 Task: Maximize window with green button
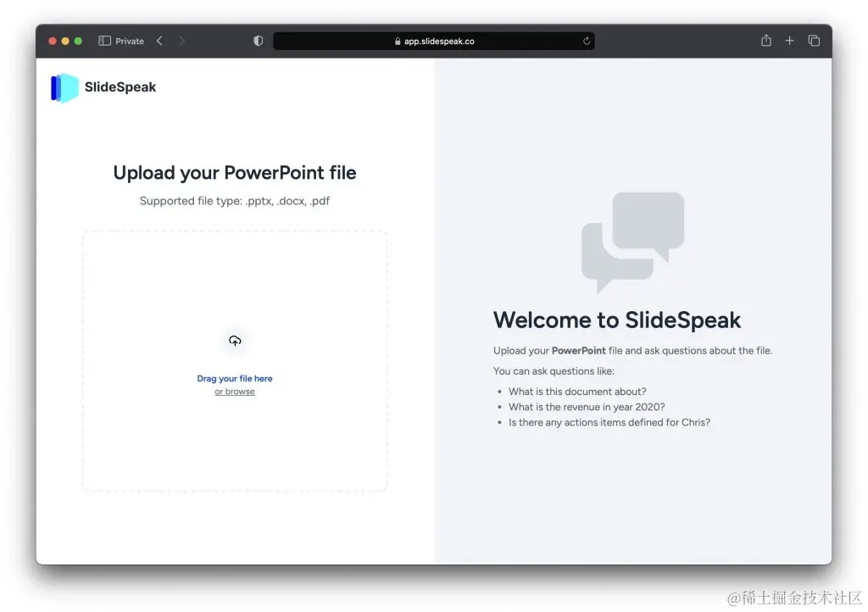78,41
